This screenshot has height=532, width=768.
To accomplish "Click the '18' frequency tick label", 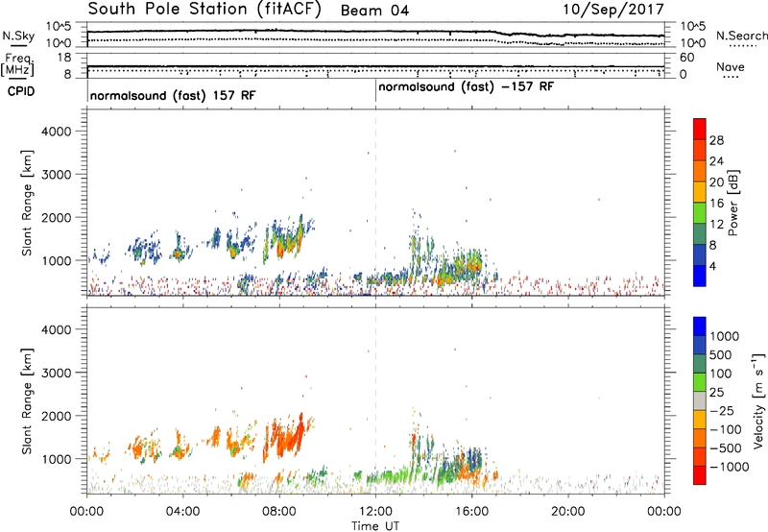I will pos(64,58).
